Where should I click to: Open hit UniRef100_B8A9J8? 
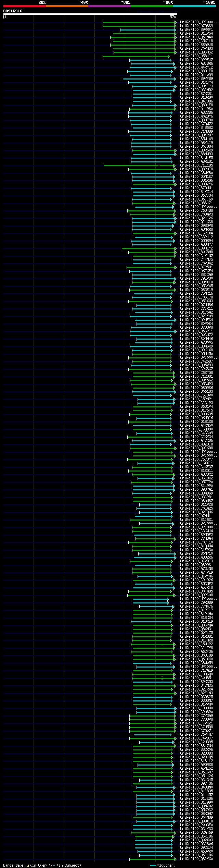tap(196, 45)
